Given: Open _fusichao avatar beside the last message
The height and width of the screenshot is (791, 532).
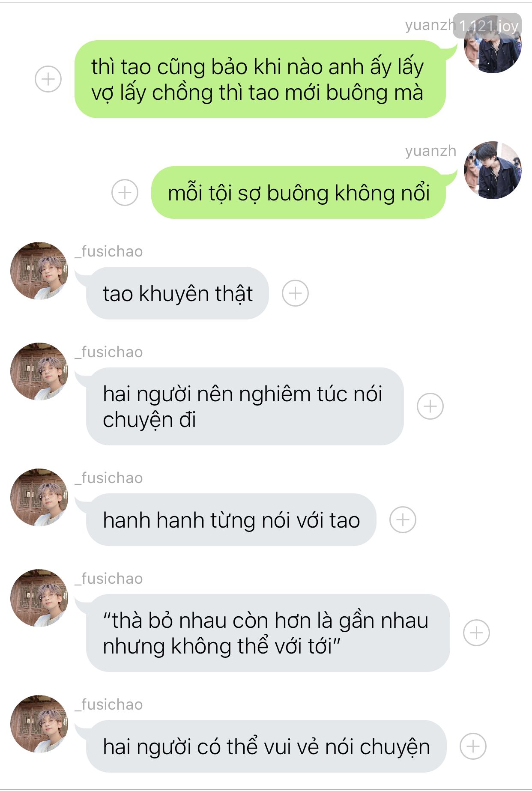Looking at the screenshot, I should tap(39, 724).
